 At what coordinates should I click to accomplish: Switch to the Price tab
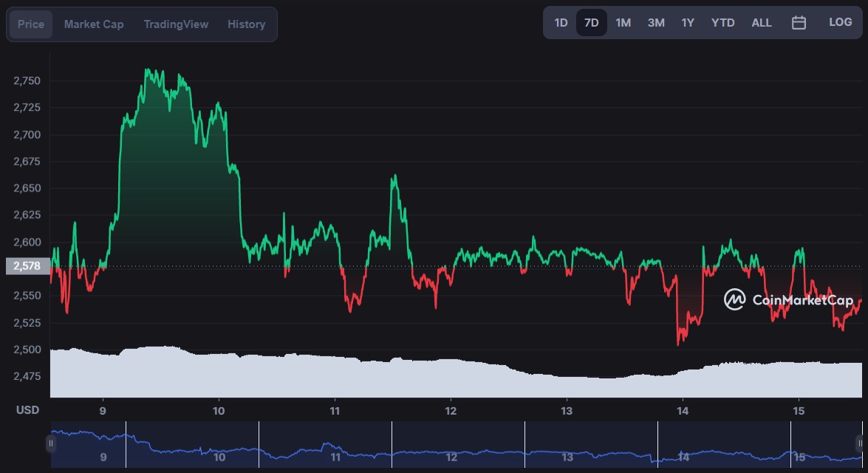(31, 24)
